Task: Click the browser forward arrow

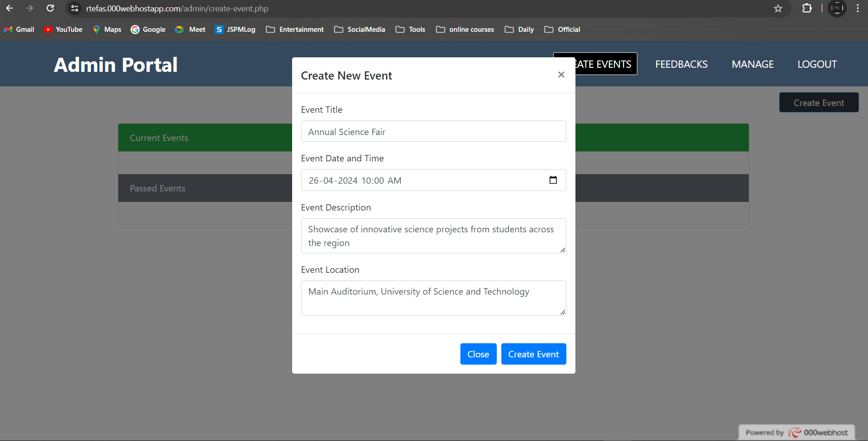Action: point(30,8)
